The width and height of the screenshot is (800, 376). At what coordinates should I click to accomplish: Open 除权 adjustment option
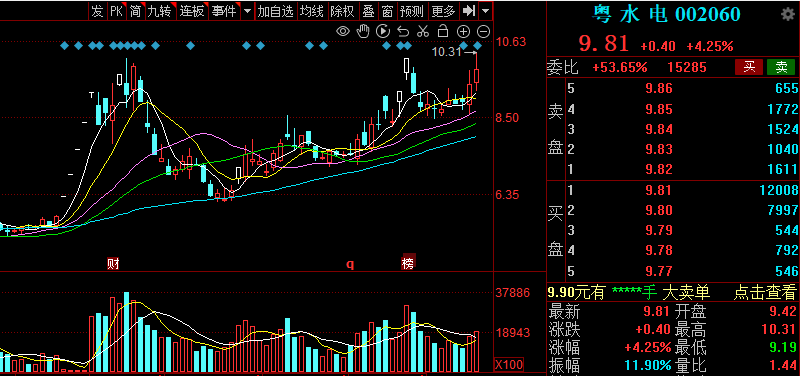[342, 11]
